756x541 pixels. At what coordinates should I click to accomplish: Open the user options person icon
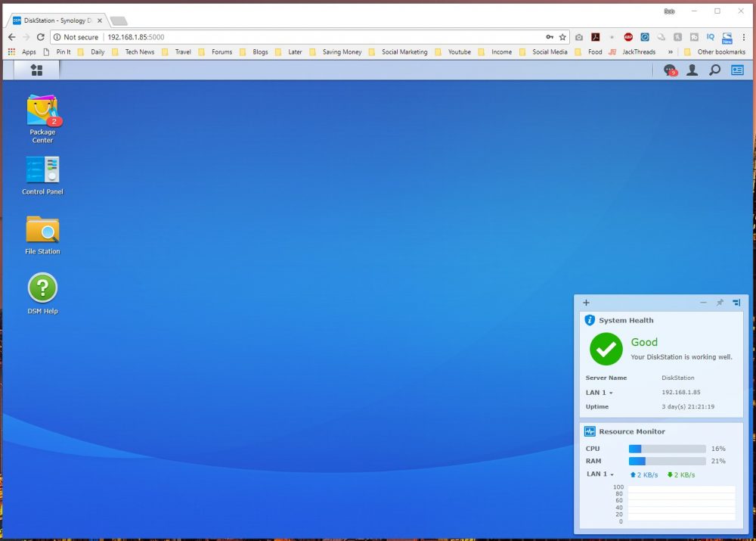pos(692,70)
